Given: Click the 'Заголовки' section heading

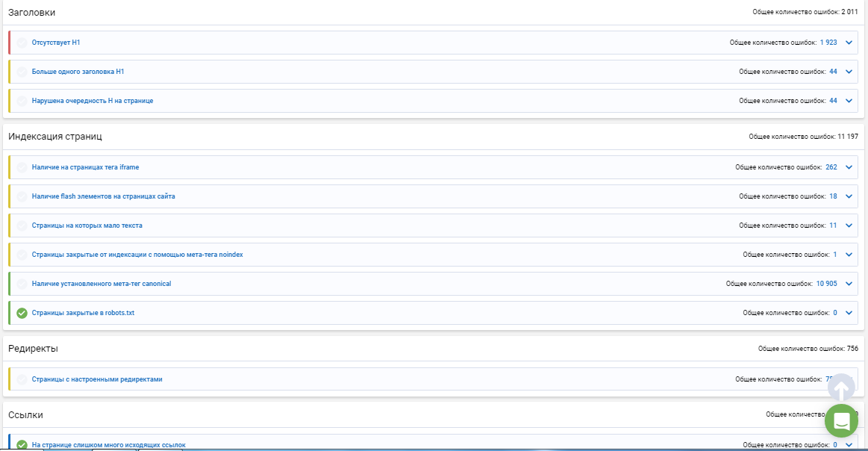Looking at the screenshot, I should click(31, 12).
